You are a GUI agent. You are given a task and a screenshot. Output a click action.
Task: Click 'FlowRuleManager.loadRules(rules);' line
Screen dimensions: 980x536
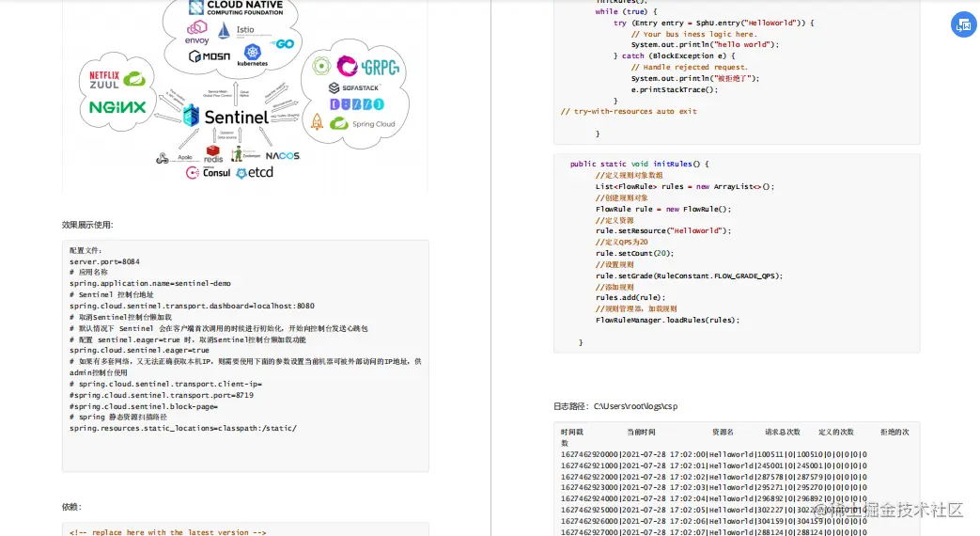tap(667, 321)
